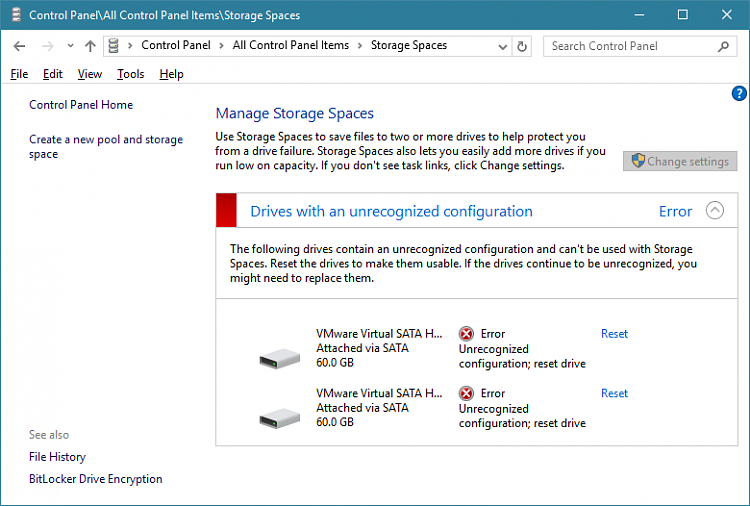Close the Storage Spaces window
Viewport: 750px width, 506px height.
(727, 15)
